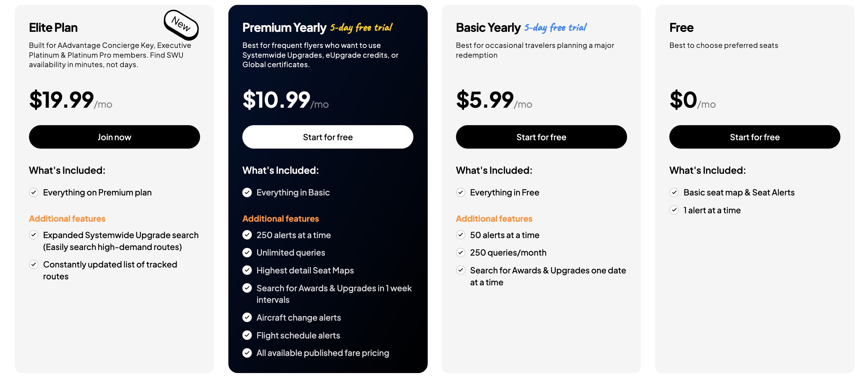
Task: Select the checkmark beside "Everything in Basic"
Action: [x=247, y=192]
